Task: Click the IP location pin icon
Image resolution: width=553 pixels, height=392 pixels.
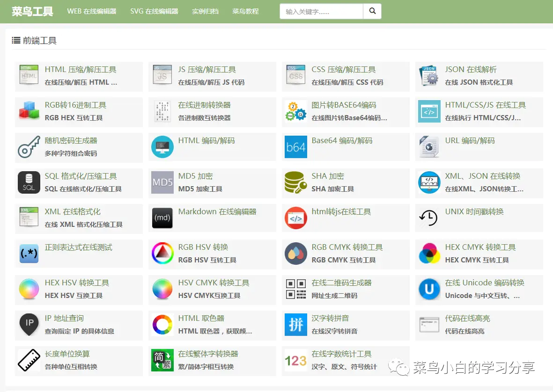Action: tap(29, 325)
